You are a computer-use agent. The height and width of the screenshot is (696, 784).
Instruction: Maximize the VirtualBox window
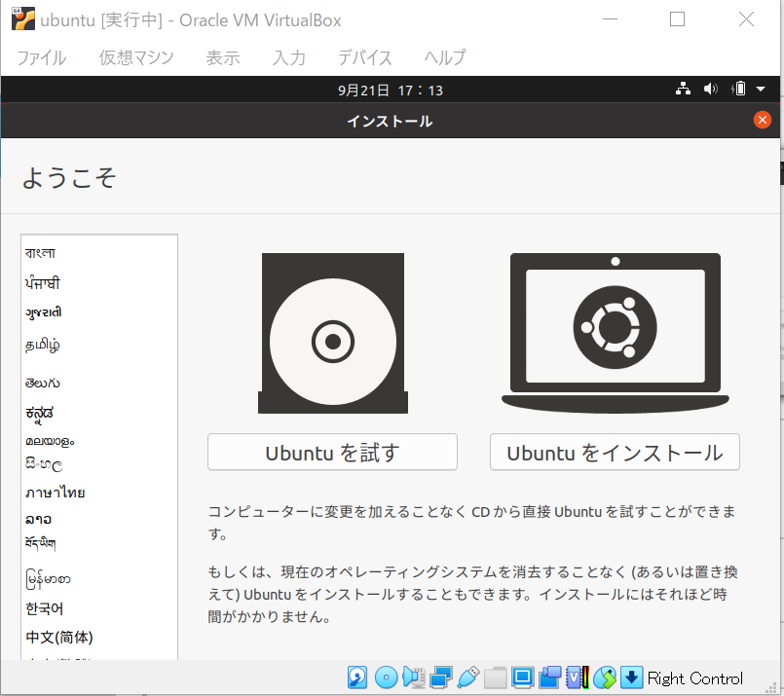click(x=677, y=19)
